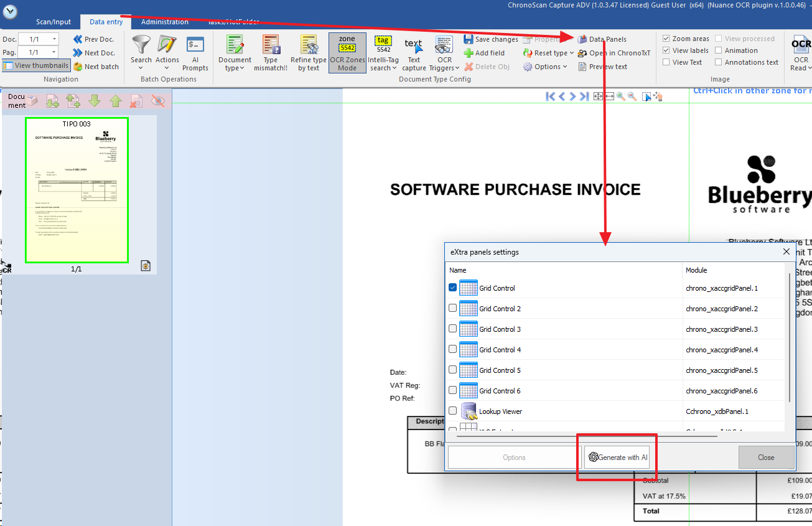Screen dimensions: 812x526
Task: Click the Save changes toolbar button
Action: pos(490,39)
